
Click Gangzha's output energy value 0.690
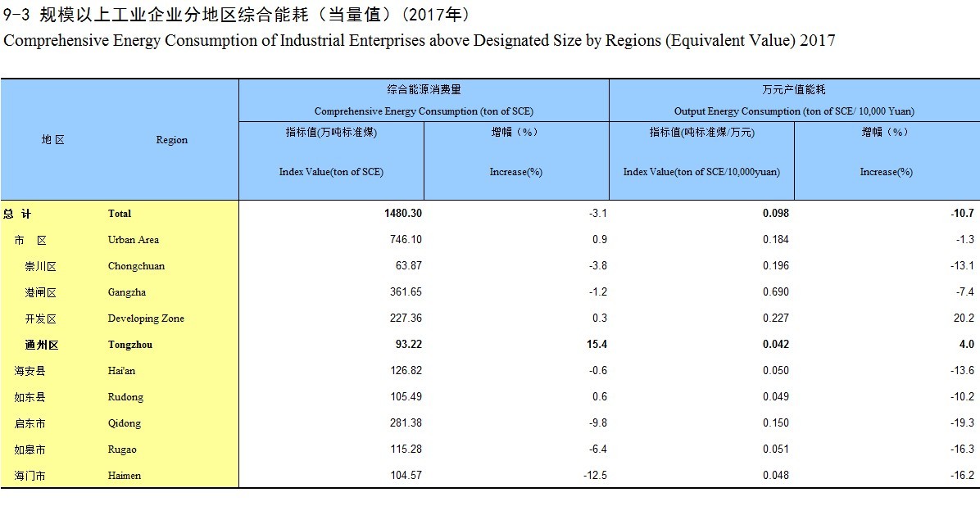(775, 292)
